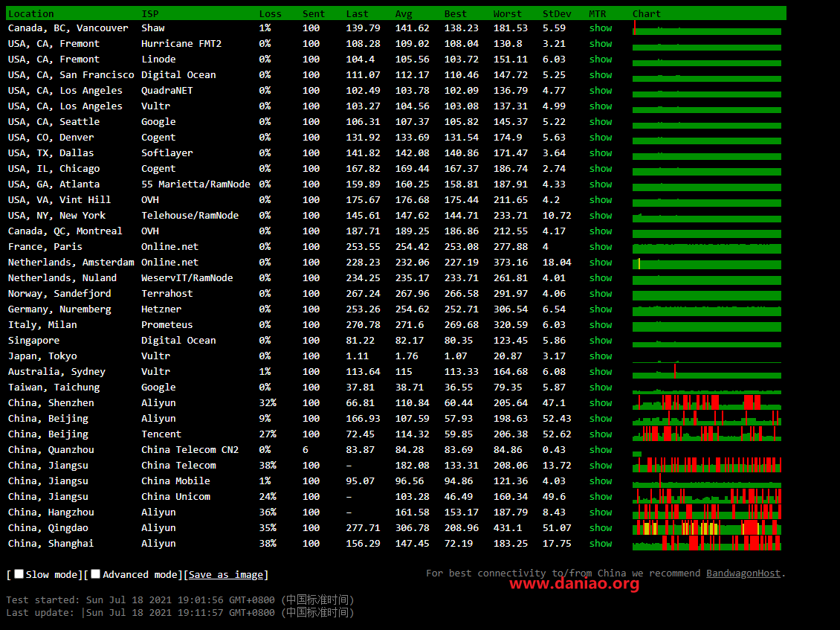
Task: Show MTR for Hurricane FMT2 Fremont row
Action: [x=601, y=43]
